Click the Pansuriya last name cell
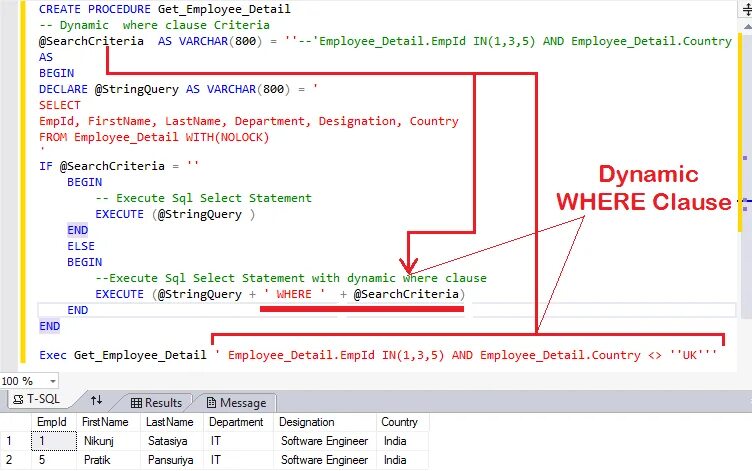Screen dimensions: 752x471 point(172,460)
